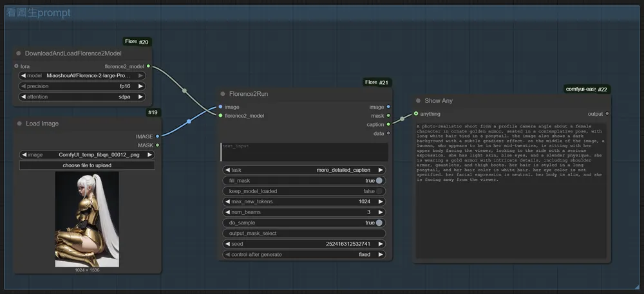Increase max_new_tokens with right arrow
The image size is (644, 294).
(x=381, y=201)
